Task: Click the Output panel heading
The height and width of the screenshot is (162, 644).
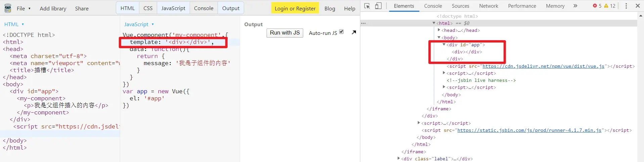Action: (254, 24)
